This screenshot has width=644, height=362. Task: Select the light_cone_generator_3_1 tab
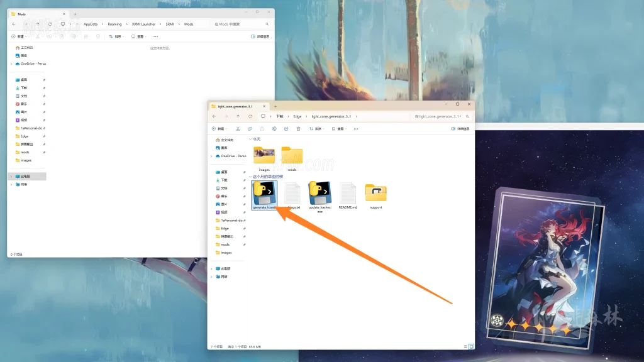pyautogui.click(x=236, y=106)
